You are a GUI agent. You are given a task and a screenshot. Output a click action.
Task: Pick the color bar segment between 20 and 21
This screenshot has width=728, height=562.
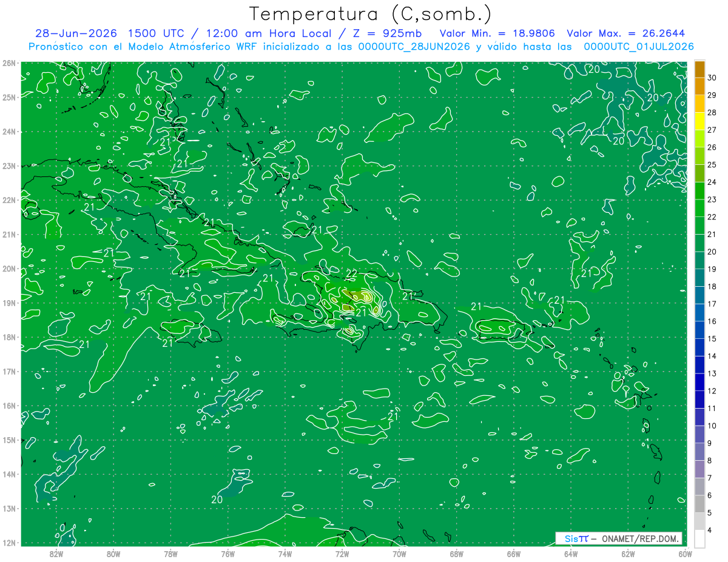(699, 243)
